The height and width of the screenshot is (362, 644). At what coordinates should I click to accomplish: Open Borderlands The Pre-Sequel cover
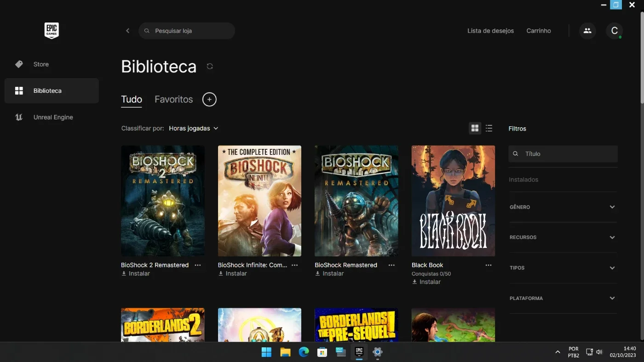tap(356, 325)
